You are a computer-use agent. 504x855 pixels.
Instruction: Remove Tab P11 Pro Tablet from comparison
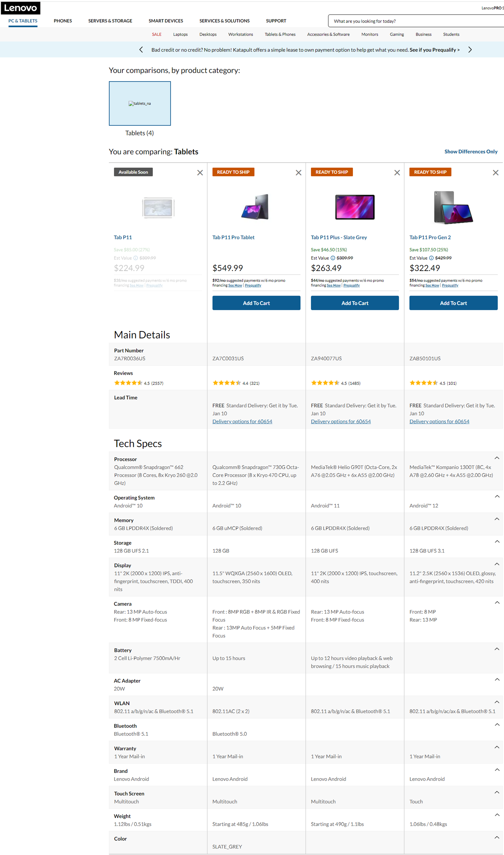pyautogui.click(x=299, y=173)
